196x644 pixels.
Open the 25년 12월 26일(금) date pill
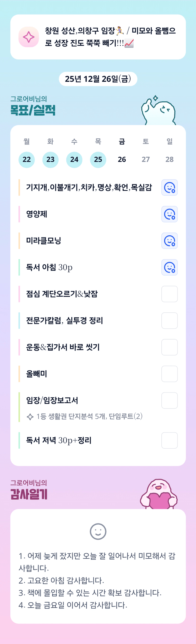tap(98, 79)
